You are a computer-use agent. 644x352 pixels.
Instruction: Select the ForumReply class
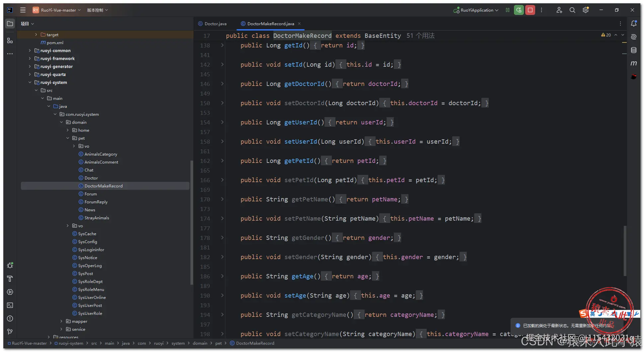tap(96, 202)
